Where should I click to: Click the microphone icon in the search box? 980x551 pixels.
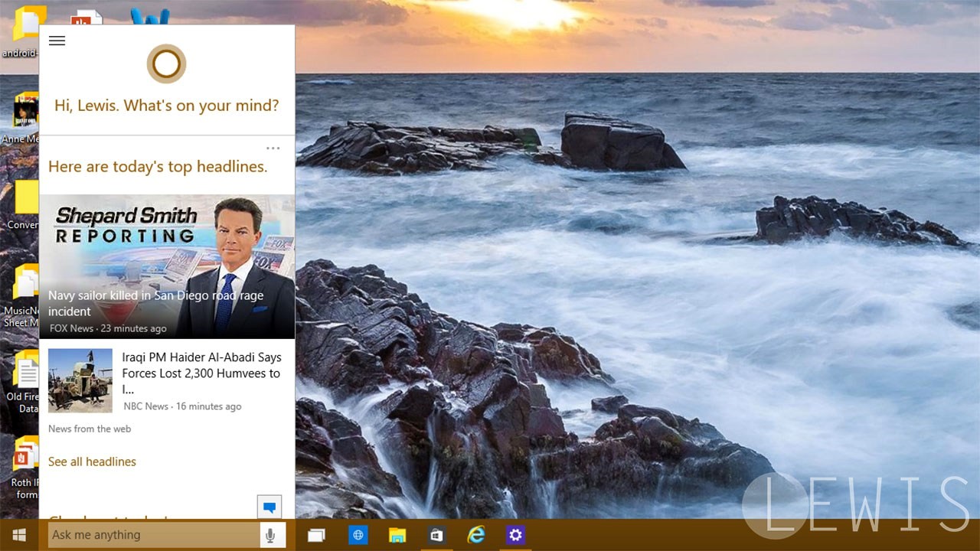pyautogui.click(x=270, y=535)
